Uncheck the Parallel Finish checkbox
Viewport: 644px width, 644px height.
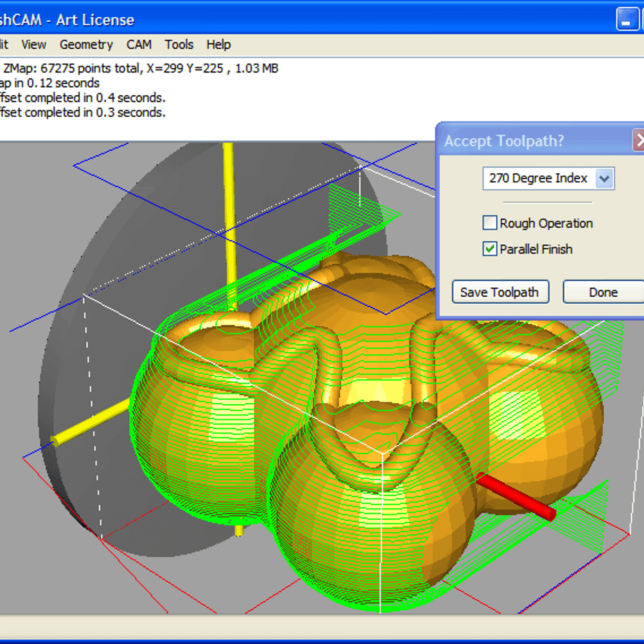pos(490,249)
